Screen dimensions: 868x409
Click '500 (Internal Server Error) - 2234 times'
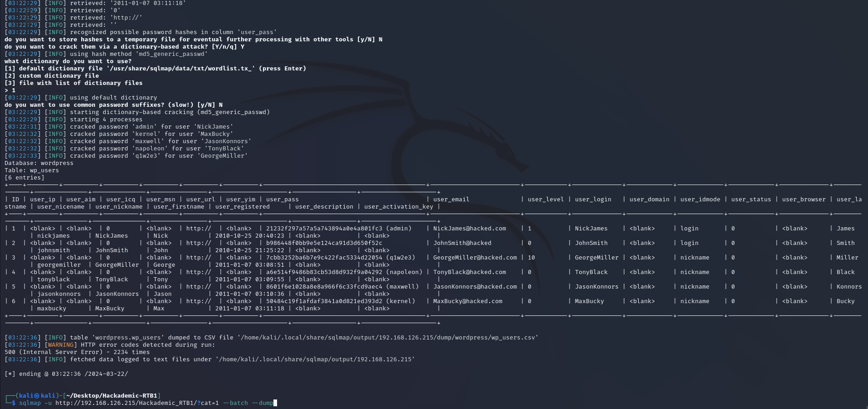(x=77, y=352)
